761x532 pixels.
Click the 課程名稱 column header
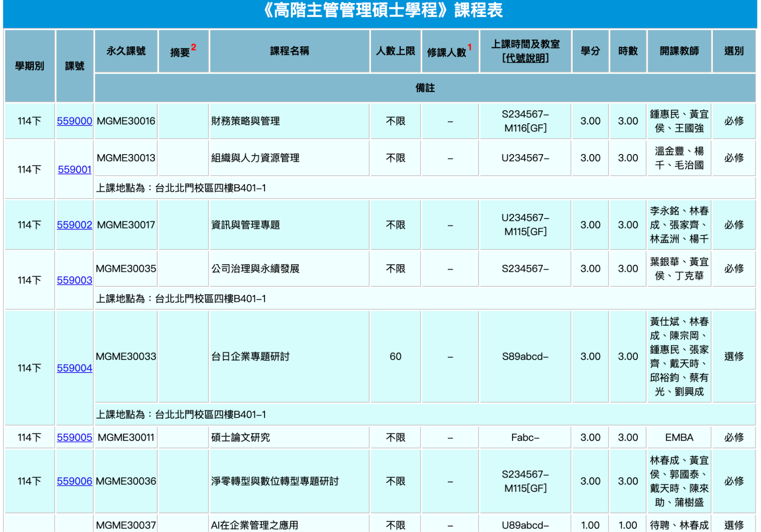tap(289, 51)
